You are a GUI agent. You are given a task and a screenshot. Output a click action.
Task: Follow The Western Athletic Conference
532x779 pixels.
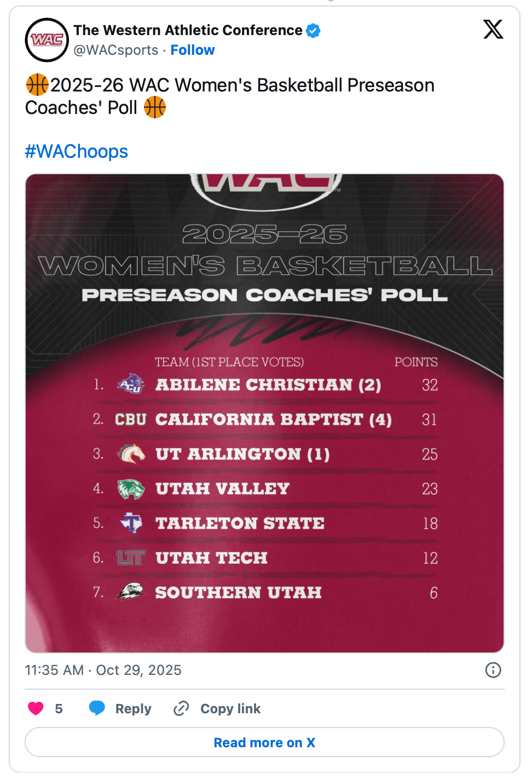(193, 50)
